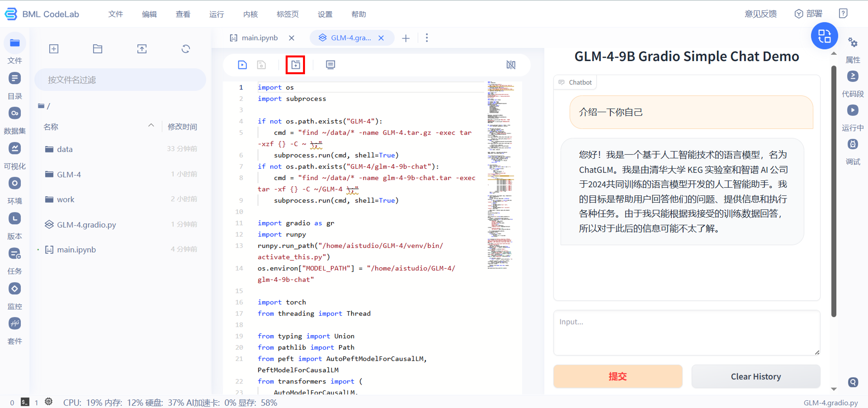
Task: Click the grayed-out save icon in editor toolbar
Action: 261,65
